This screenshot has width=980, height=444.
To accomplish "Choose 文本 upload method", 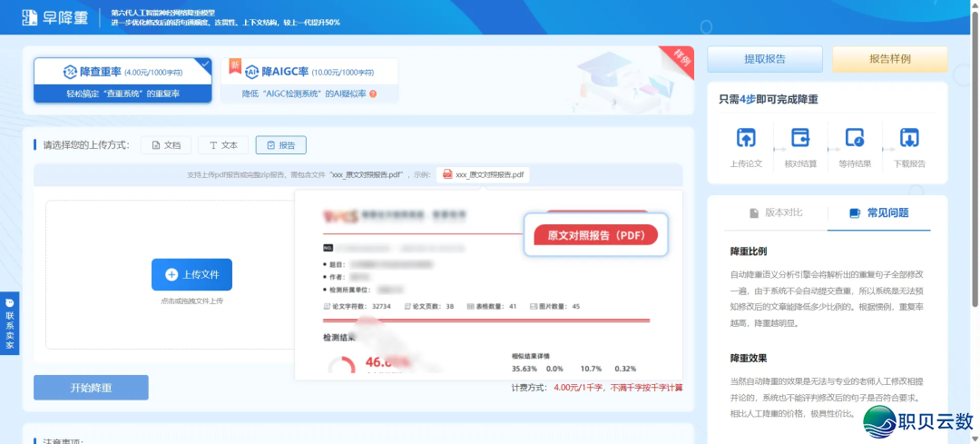I will (223, 145).
